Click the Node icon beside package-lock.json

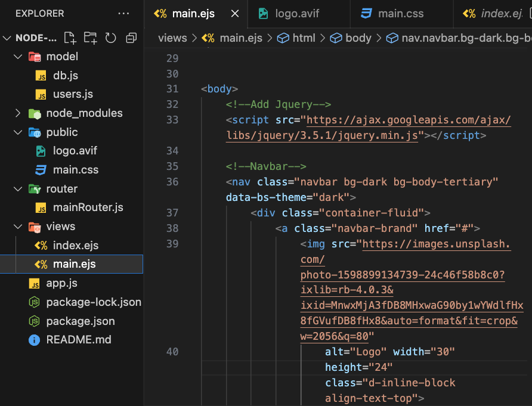(34, 302)
